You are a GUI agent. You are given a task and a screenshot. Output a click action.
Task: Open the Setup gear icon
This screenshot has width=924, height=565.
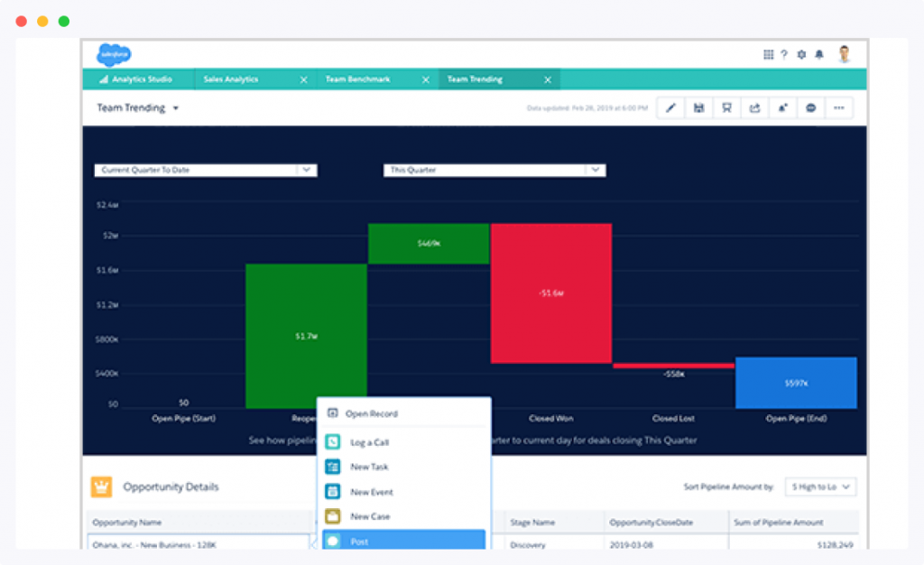coord(800,54)
